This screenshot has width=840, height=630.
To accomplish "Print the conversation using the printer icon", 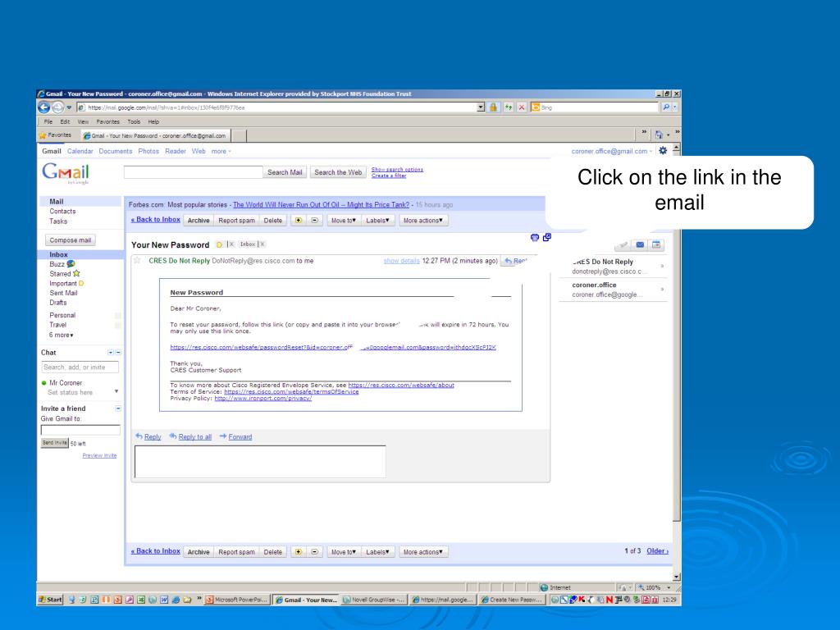I will pyautogui.click(x=535, y=237).
